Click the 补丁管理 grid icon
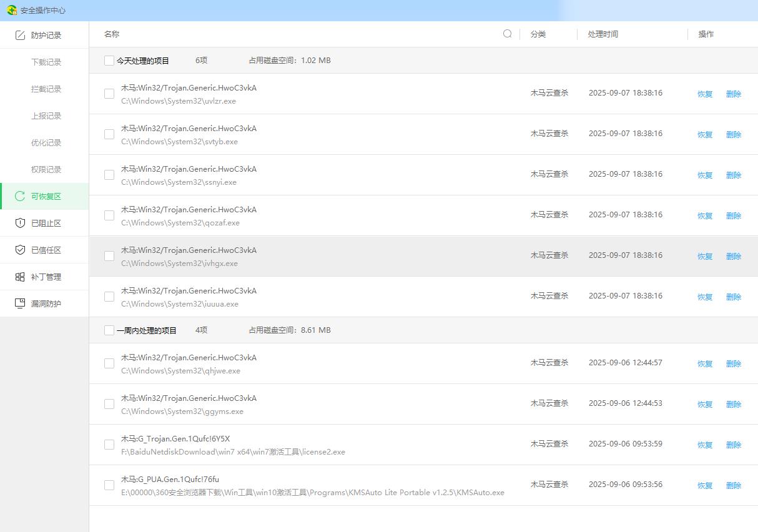The width and height of the screenshot is (758, 532). (x=20, y=277)
